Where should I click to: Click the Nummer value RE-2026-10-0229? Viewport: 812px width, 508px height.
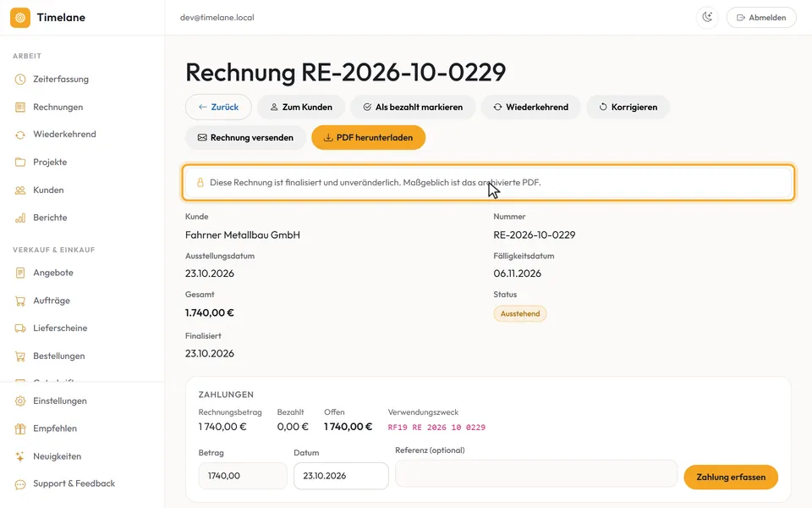tap(535, 235)
